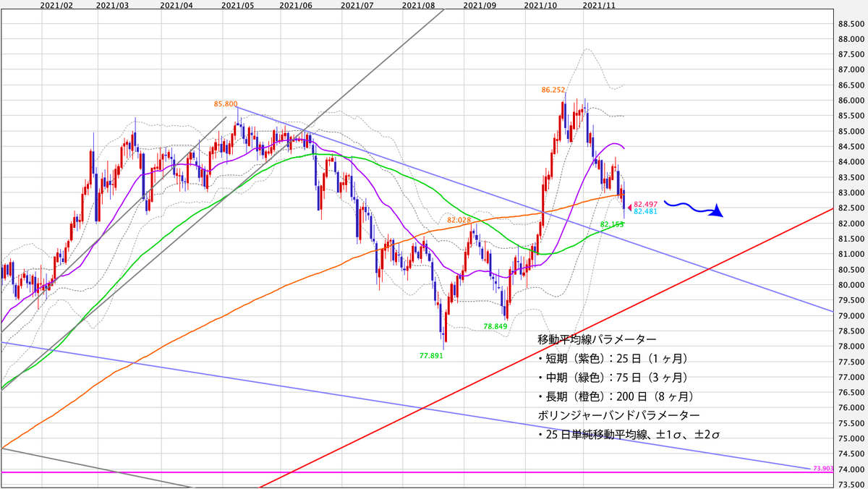Image resolution: width=868 pixels, height=489 pixels.
Task: Select the 2021/07 date label
Action: (x=357, y=5)
